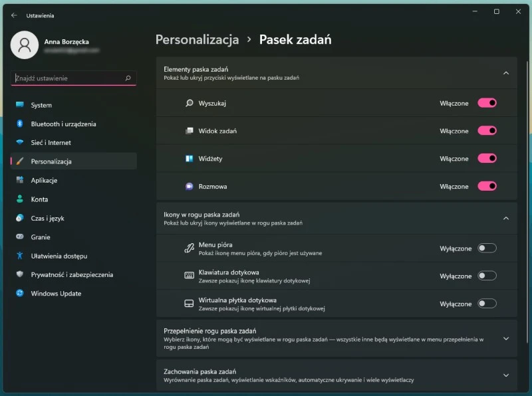Open the Bluetooth i urządzenia section icon

pos(19,124)
